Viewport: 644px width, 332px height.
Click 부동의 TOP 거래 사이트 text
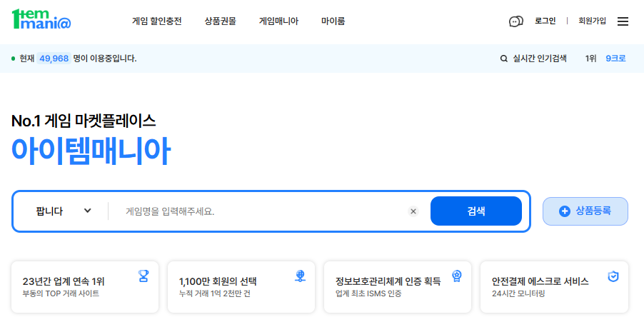(61, 293)
